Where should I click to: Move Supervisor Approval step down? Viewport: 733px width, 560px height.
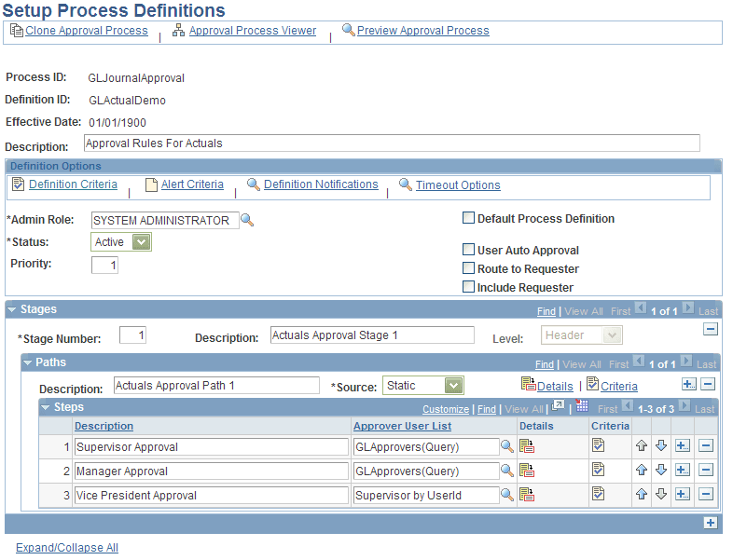click(661, 445)
